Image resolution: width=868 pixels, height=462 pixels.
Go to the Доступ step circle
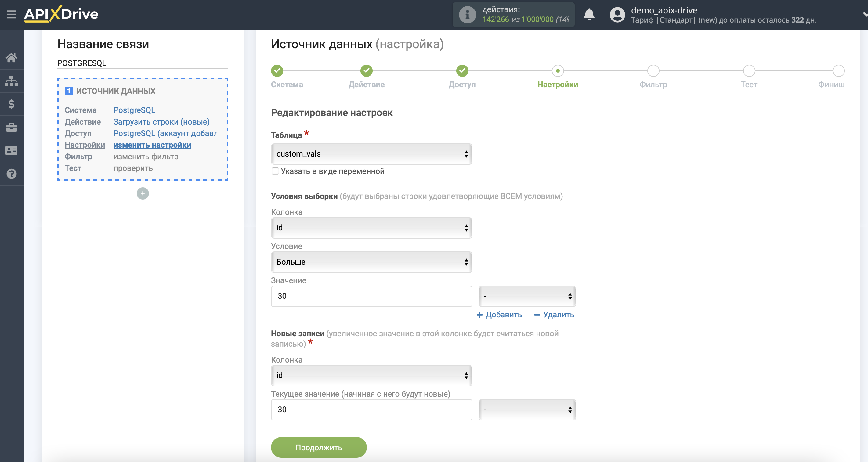[462, 71]
